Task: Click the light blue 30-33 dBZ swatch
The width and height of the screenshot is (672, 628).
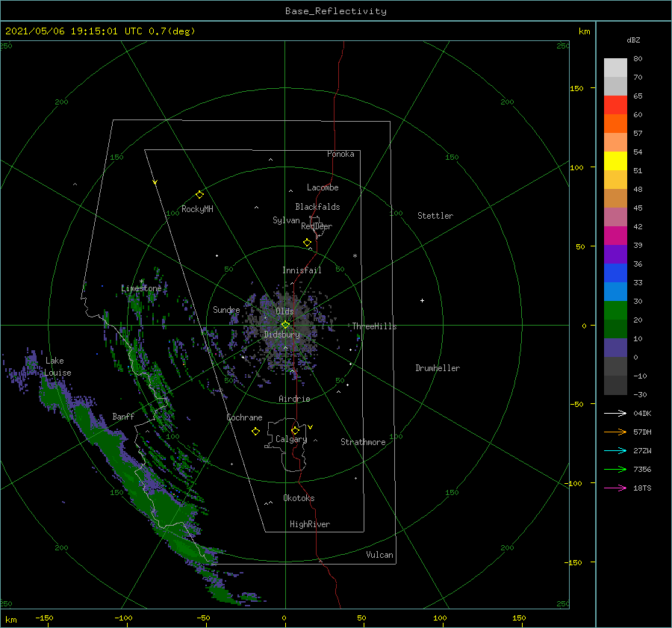Action: (x=615, y=292)
